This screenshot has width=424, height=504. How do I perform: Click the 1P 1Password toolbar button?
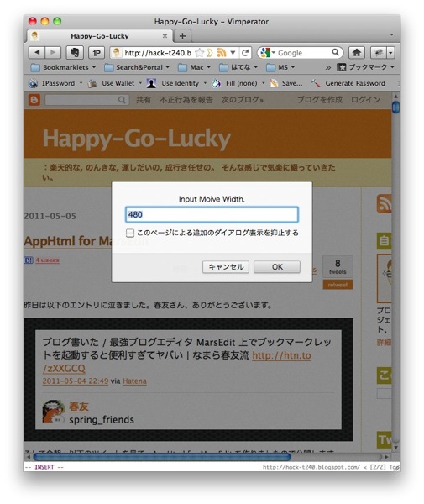point(97,53)
